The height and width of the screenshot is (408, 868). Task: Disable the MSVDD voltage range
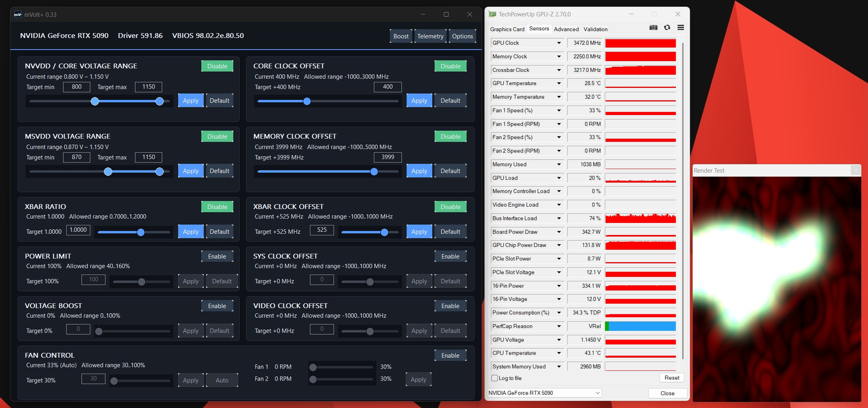(217, 137)
